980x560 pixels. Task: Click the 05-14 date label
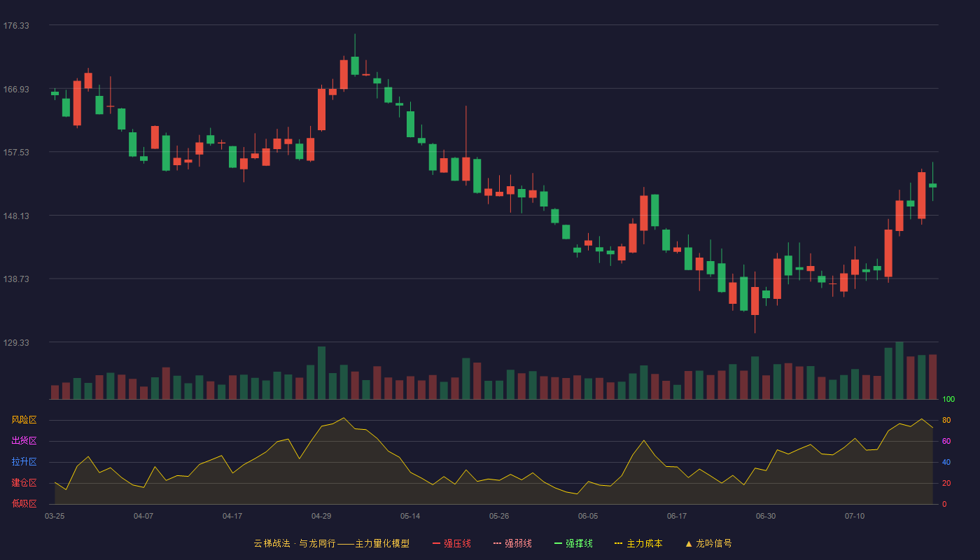[x=410, y=516]
